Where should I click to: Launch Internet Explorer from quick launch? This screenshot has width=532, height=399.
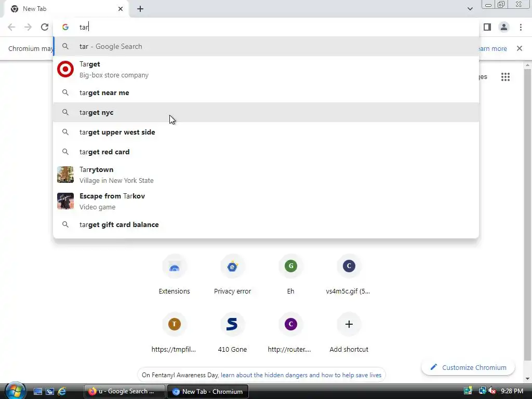tap(62, 392)
